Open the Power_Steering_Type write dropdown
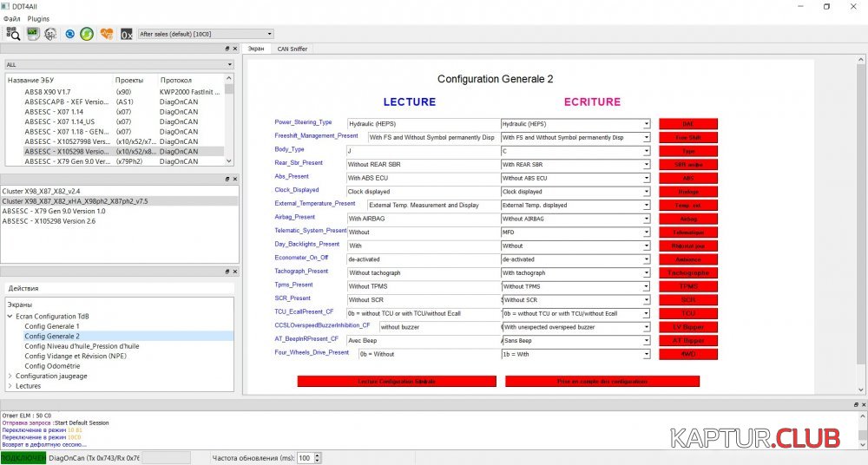This screenshot has width=868, height=465. (646, 124)
